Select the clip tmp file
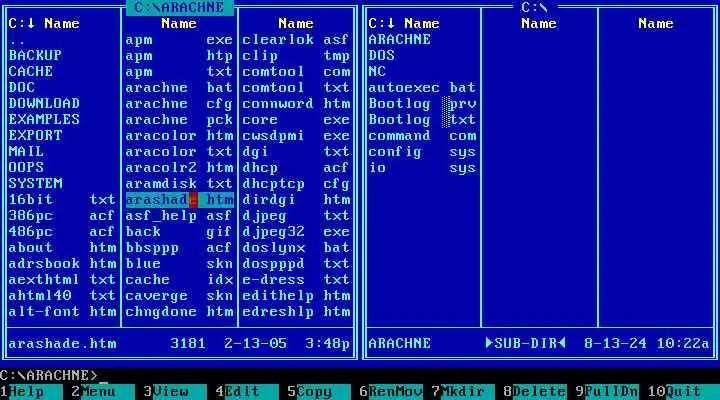The image size is (720, 400). click(296, 56)
